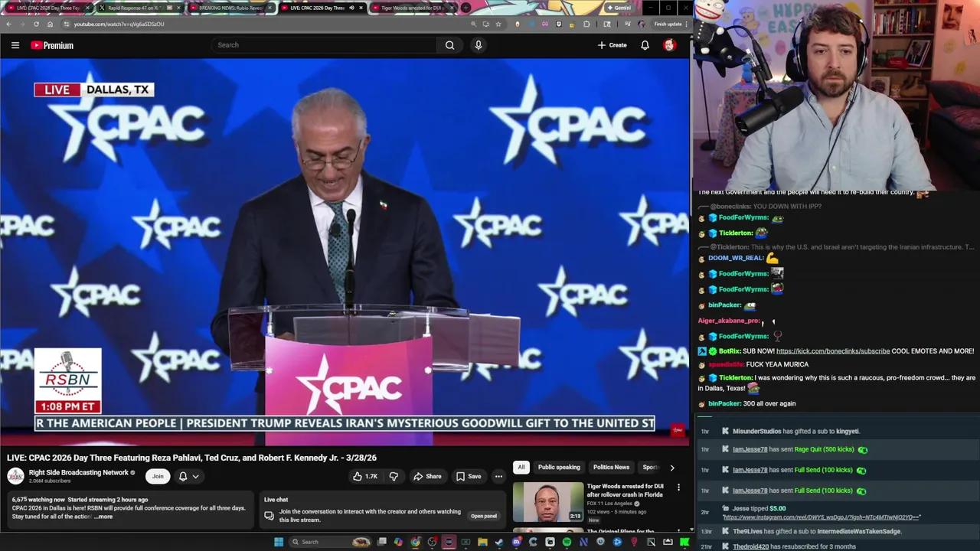Image resolution: width=980 pixels, height=551 pixels.
Task: Open Chrome from the taskbar
Action: click(415, 542)
